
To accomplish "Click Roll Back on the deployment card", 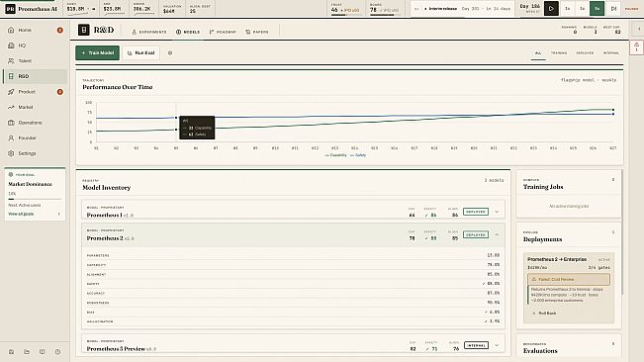I will click(x=544, y=314).
